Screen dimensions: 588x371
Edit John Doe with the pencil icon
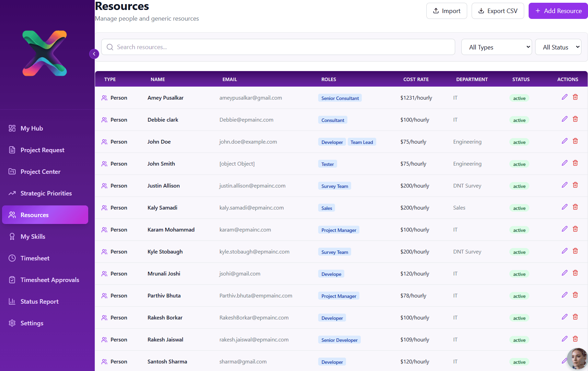pyautogui.click(x=564, y=141)
